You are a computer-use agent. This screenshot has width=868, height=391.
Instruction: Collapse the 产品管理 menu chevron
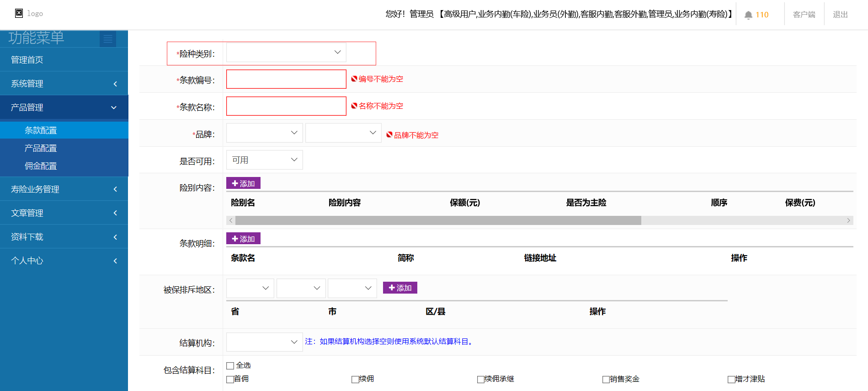pos(114,107)
